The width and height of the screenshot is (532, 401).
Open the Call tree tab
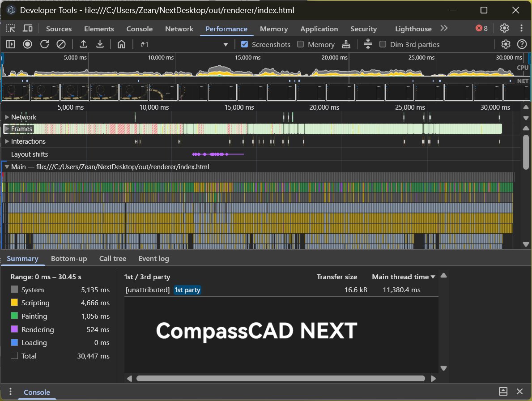point(113,259)
